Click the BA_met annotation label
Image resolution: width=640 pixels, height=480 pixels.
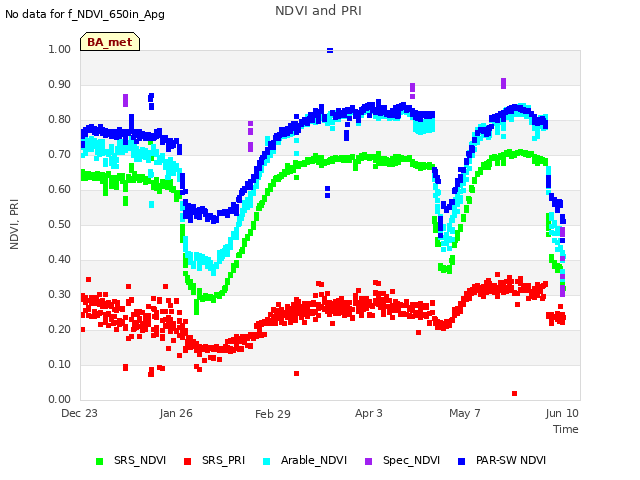point(110,42)
